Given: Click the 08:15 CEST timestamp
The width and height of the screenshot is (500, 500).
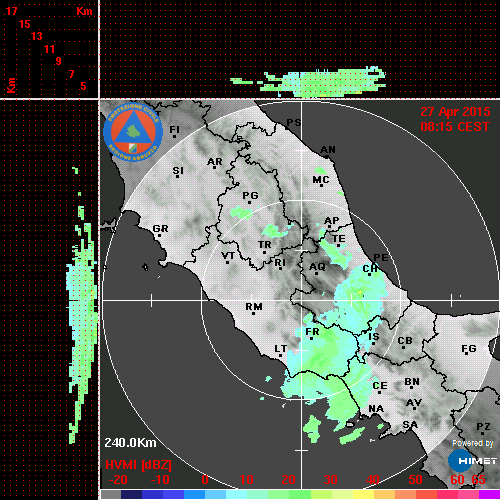Looking at the screenshot, I should [455, 127].
